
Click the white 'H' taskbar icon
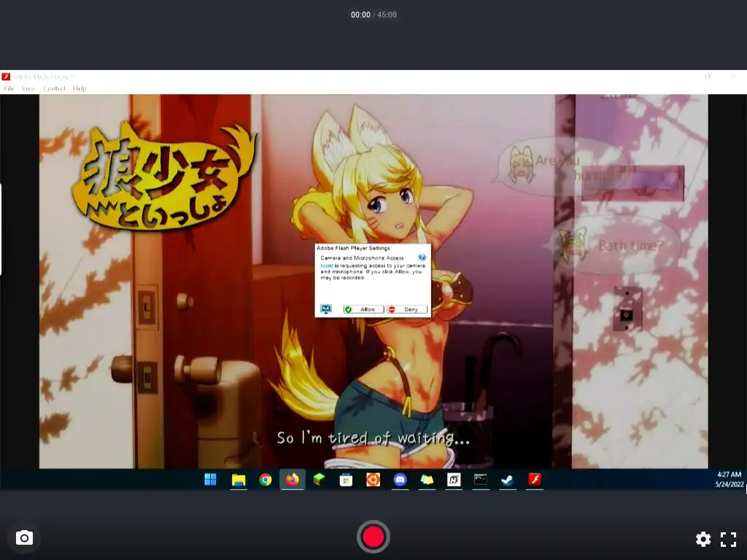point(454,480)
